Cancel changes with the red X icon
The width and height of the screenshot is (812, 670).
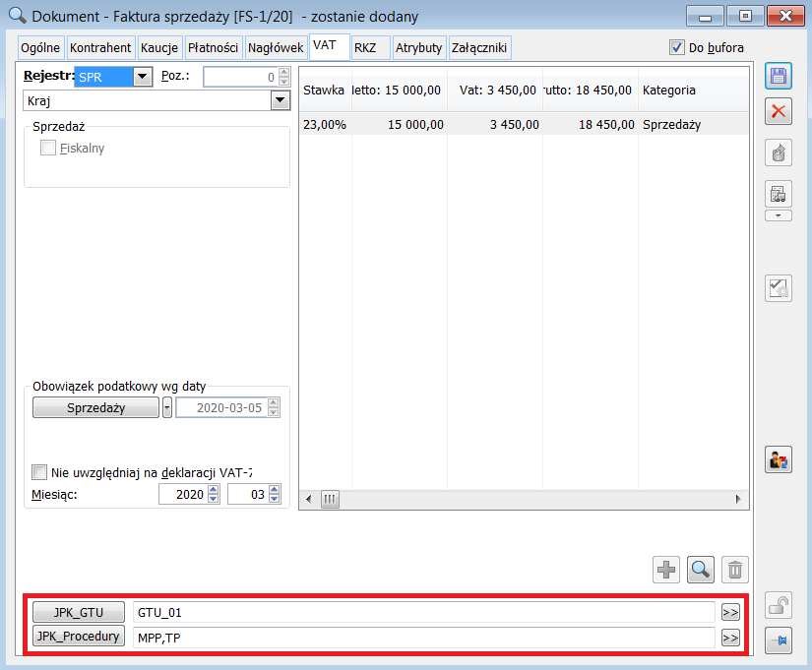click(x=778, y=111)
